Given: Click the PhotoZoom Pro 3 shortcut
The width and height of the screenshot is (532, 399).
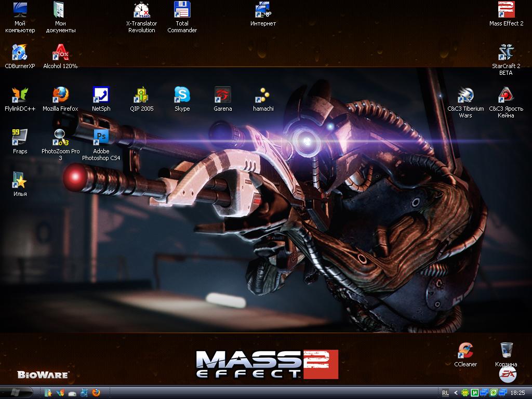Looking at the screenshot, I should [x=60, y=145].
